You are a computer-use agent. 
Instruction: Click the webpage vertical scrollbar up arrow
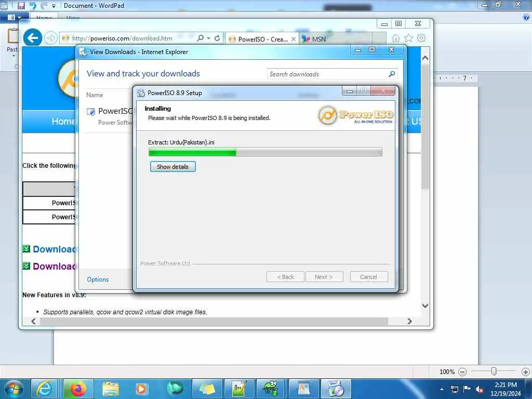point(425,58)
